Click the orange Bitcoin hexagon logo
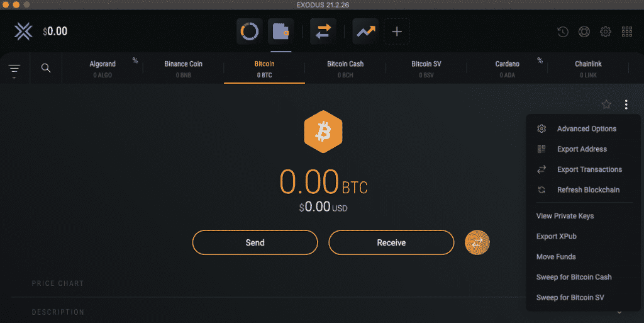The width and height of the screenshot is (644, 323). (x=323, y=132)
